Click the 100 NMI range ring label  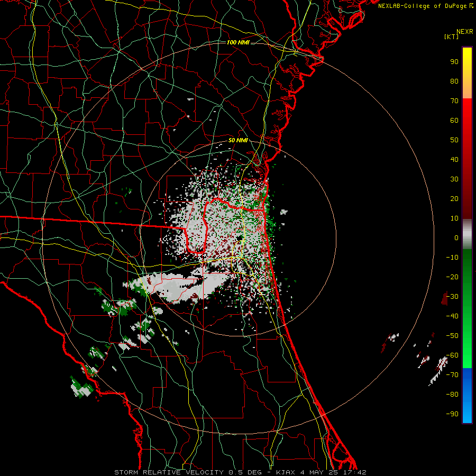tap(238, 42)
